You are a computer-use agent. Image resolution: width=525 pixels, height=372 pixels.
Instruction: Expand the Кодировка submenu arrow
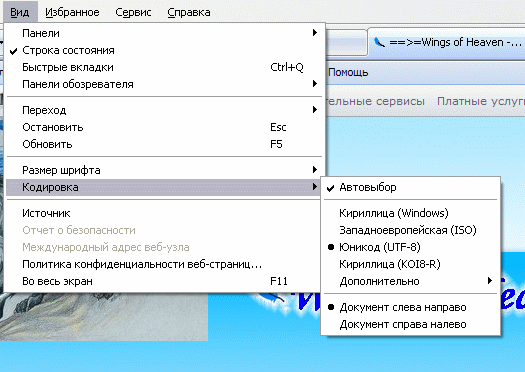pyautogui.click(x=314, y=187)
